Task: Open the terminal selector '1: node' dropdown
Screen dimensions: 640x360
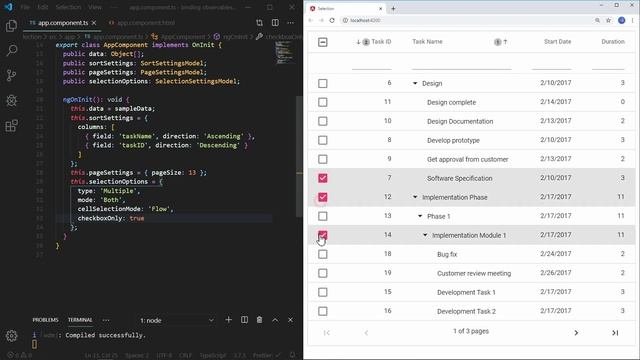Action: (x=176, y=320)
